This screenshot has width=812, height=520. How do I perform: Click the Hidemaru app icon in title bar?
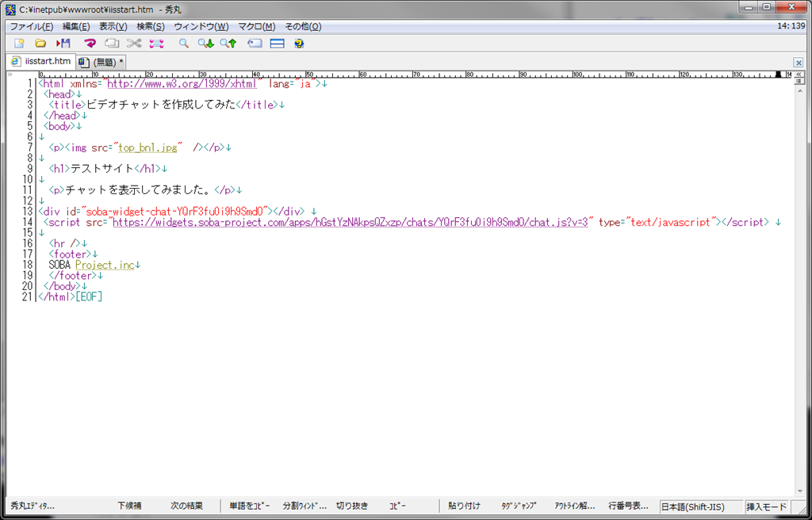tap(10, 9)
